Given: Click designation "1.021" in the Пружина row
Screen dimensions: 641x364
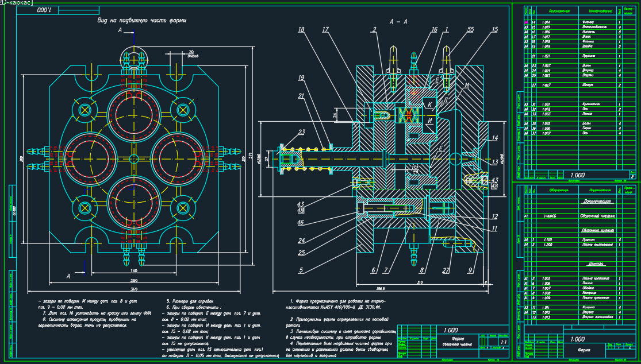Looking at the screenshot, I should coord(546,56).
